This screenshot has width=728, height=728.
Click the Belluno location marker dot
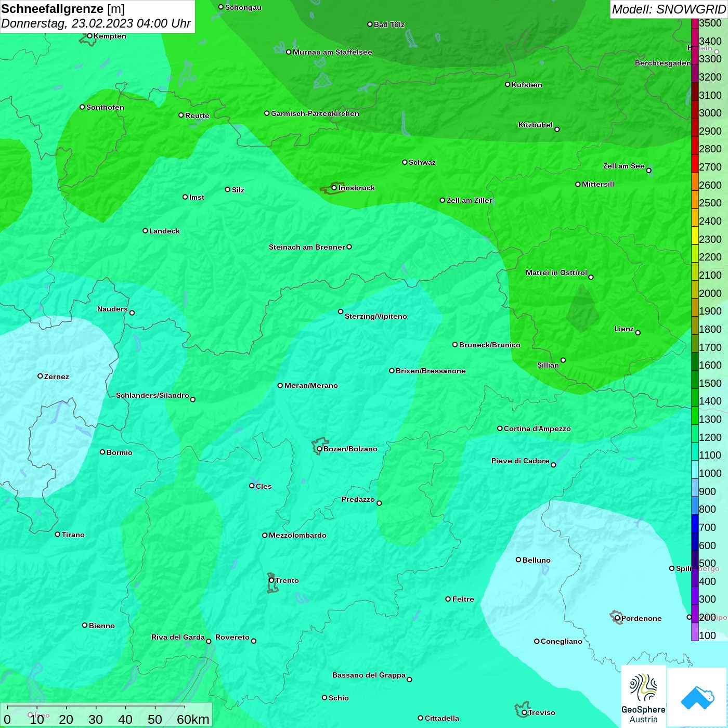pos(518,560)
